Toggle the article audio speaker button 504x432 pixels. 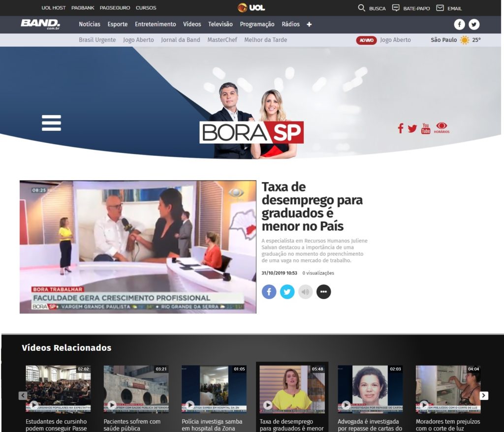click(305, 292)
